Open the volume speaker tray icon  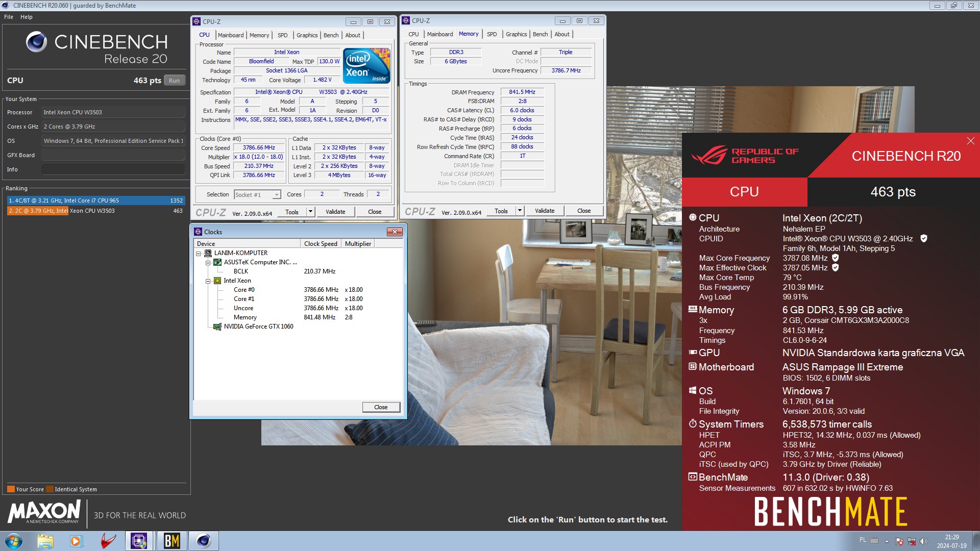point(923,541)
